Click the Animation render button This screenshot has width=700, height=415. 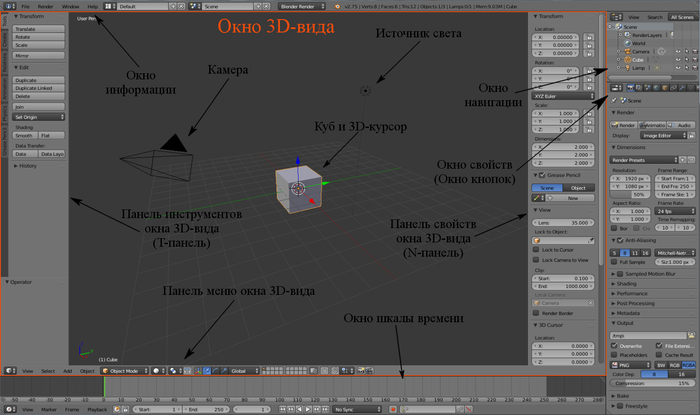coord(652,125)
